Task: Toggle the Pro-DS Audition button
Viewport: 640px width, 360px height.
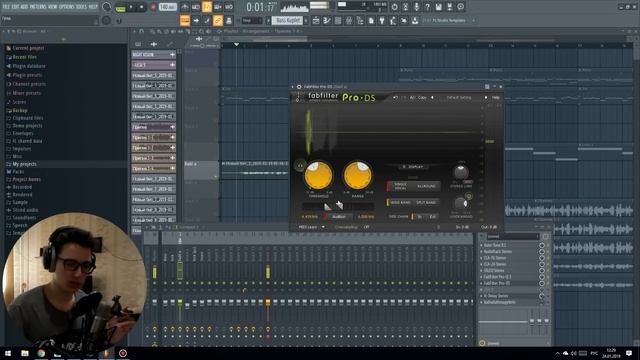Action: (339, 217)
